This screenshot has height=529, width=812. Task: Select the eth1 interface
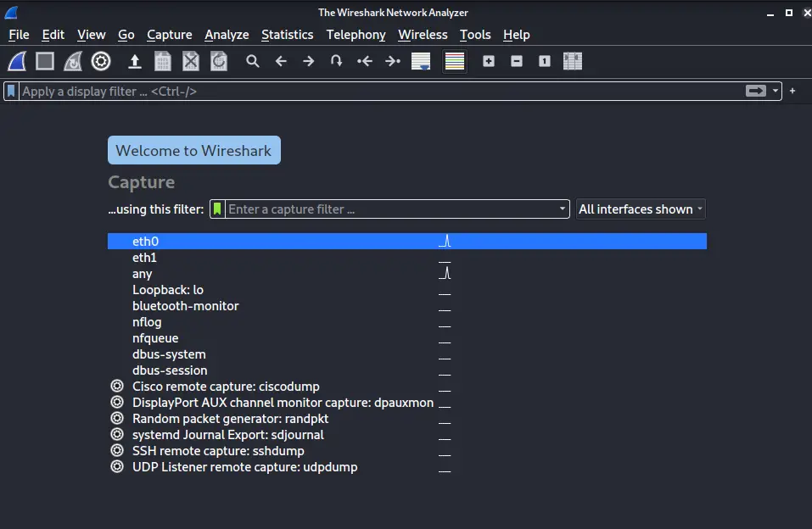[407, 257]
